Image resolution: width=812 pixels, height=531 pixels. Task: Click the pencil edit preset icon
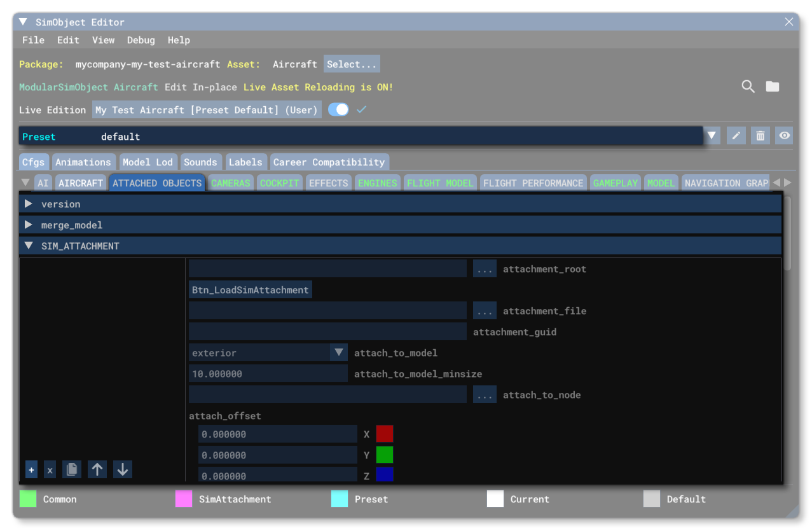point(736,136)
